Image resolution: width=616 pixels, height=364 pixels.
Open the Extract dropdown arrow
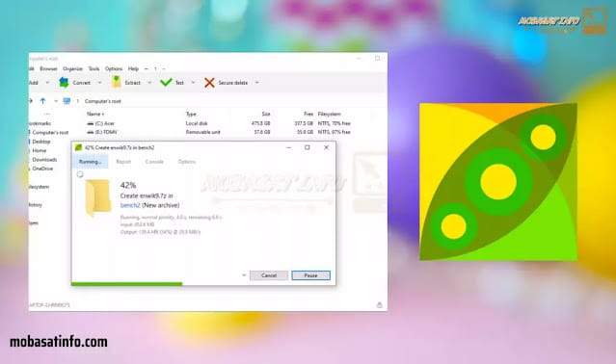click(x=149, y=83)
